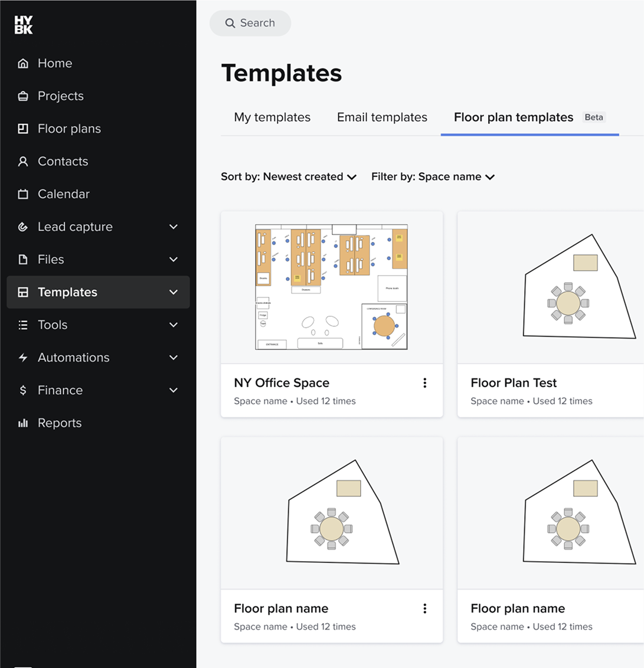Screen dimensions: 644x668
Task: Click the Templates grid icon
Action: point(23,292)
